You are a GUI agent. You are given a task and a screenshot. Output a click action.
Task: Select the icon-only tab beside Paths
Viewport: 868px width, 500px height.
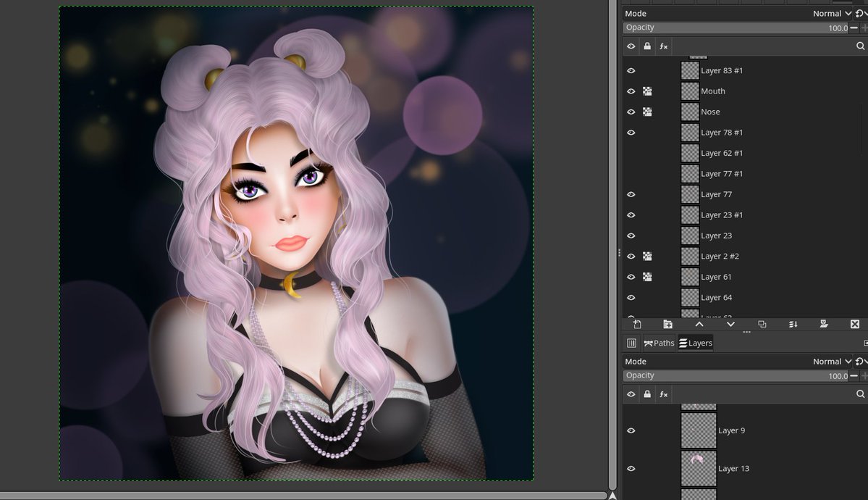click(631, 343)
